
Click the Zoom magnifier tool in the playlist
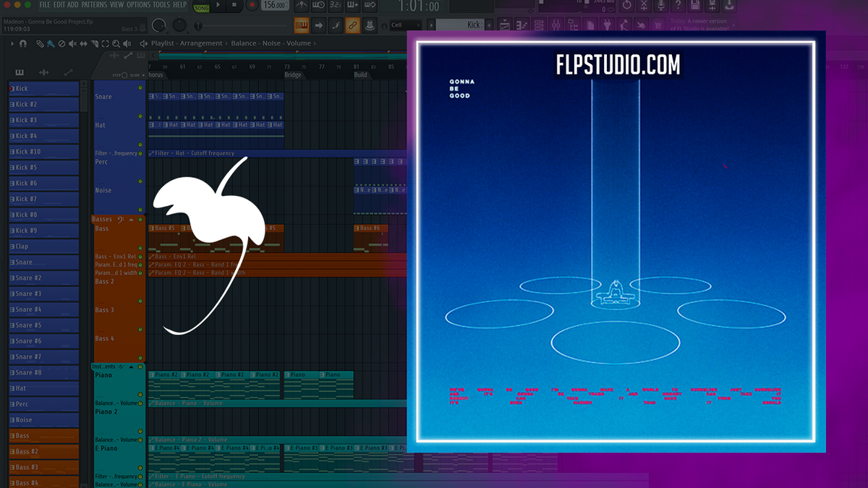coord(116,44)
